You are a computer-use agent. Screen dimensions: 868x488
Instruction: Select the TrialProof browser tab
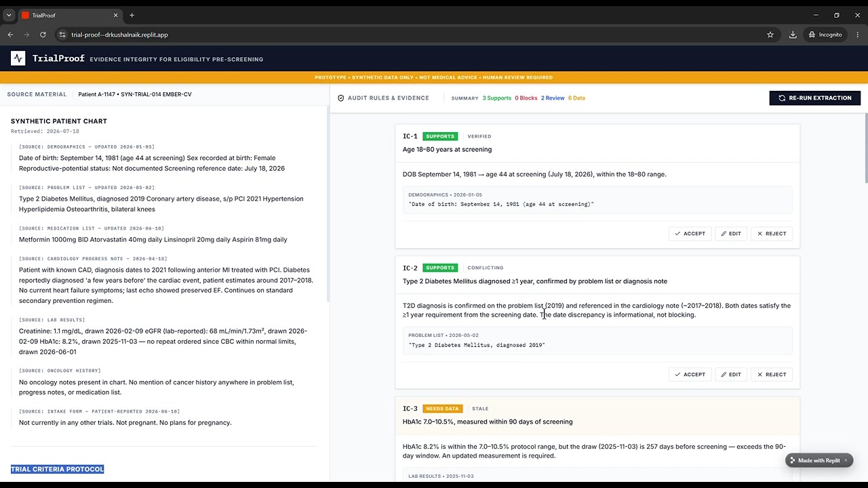(x=69, y=15)
